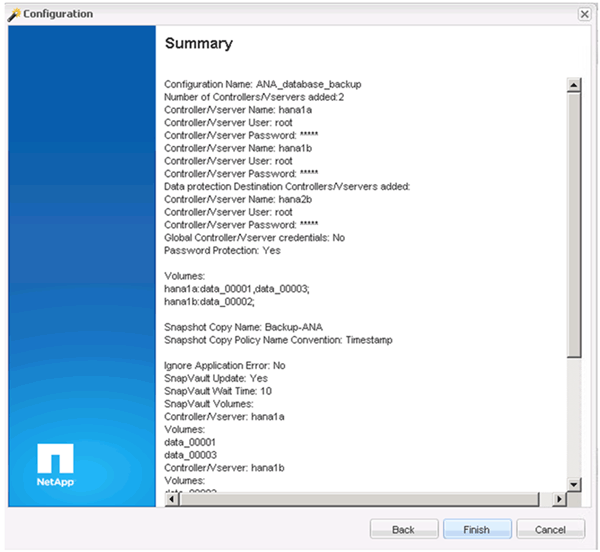Click the Summary heading
This screenshot has width=600, height=552.
tap(199, 43)
